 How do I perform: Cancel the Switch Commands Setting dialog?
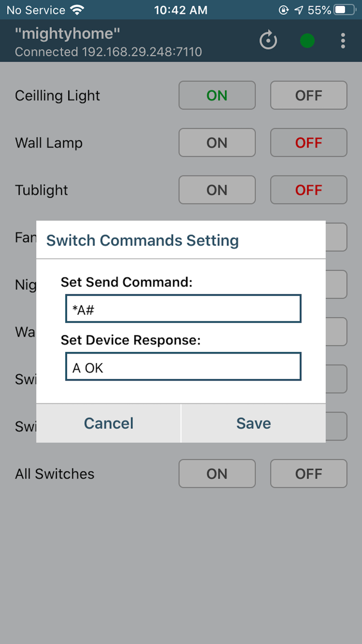[108, 423]
